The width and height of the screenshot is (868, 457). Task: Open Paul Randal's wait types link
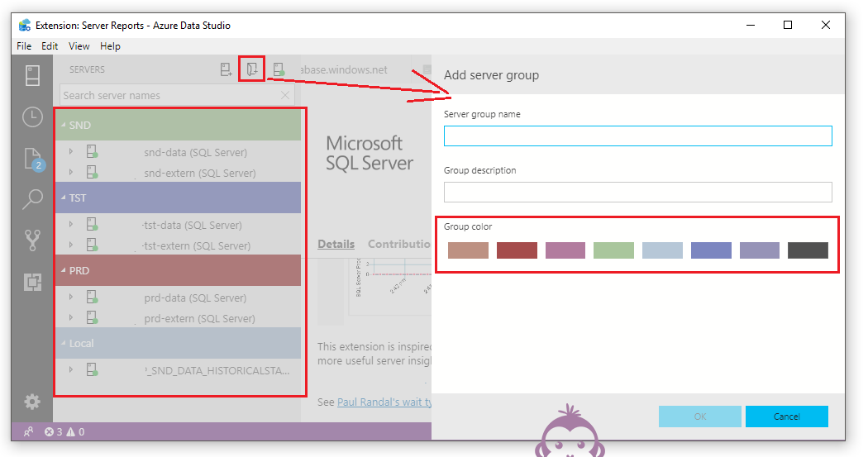pos(384,402)
